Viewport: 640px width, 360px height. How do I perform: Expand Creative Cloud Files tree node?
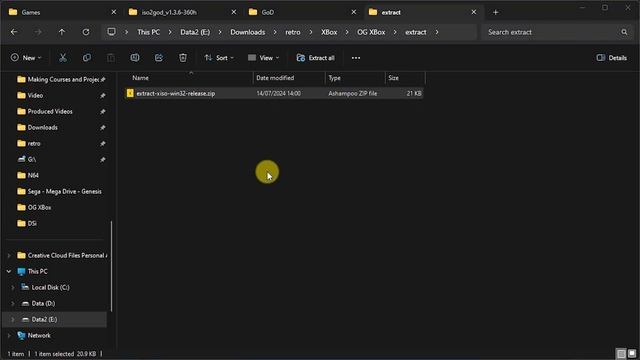tap(9, 256)
